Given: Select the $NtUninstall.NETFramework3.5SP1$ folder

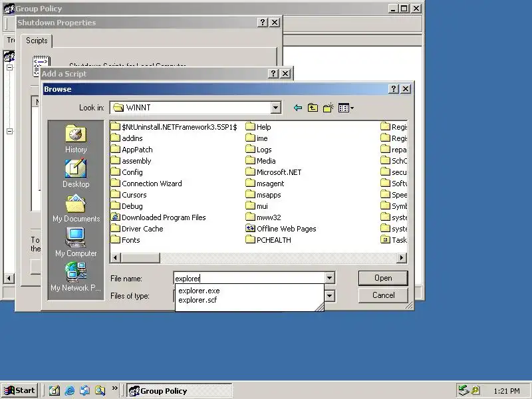Looking at the screenshot, I should coord(174,127).
